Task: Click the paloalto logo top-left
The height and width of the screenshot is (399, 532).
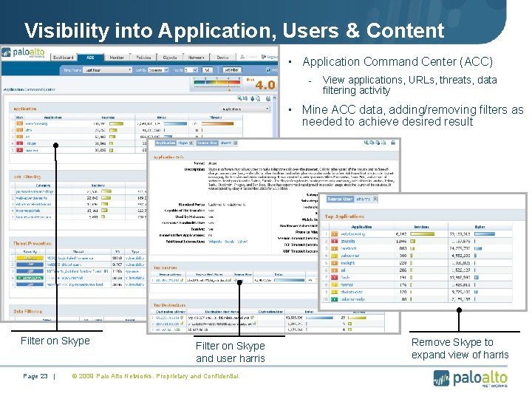Action: 24,53
